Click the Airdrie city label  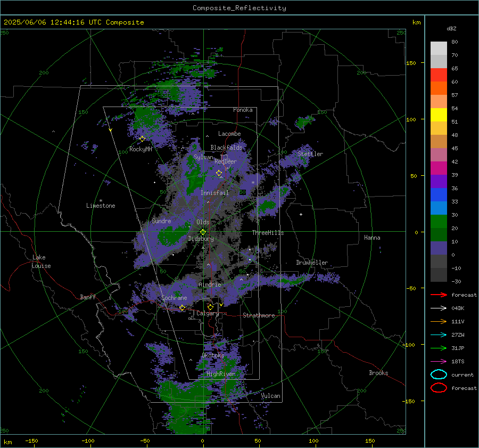(x=210, y=284)
